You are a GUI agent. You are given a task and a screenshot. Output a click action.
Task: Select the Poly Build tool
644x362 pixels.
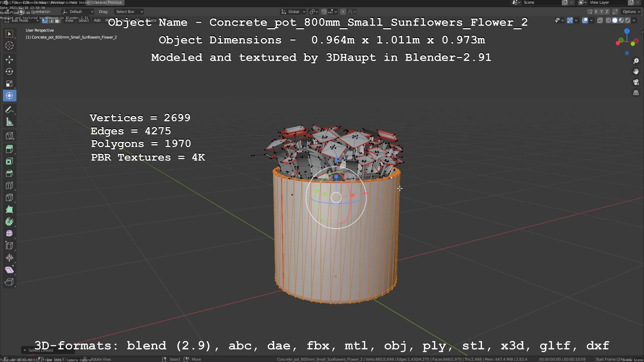click(x=9, y=209)
